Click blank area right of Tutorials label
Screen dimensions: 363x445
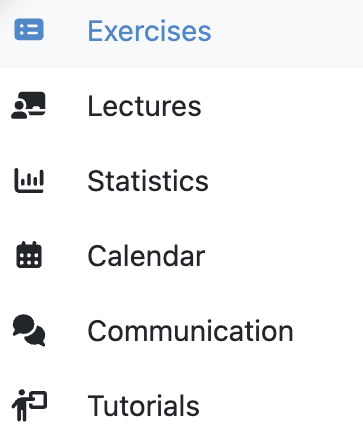pos(282,406)
